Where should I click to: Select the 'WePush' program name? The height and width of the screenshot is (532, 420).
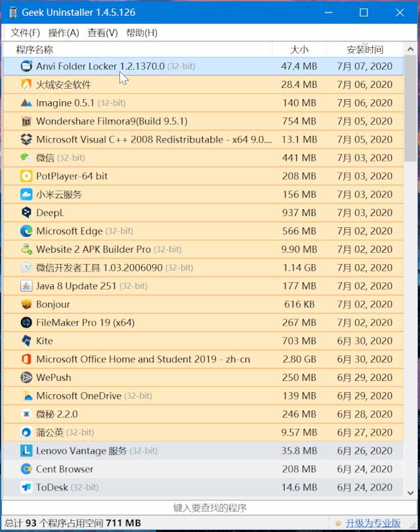pyautogui.click(x=54, y=377)
